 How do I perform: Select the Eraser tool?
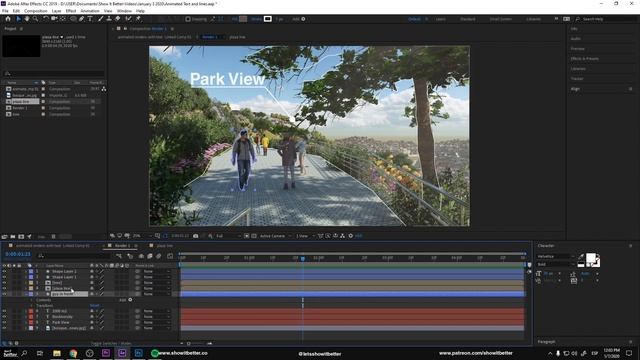point(118,19)
